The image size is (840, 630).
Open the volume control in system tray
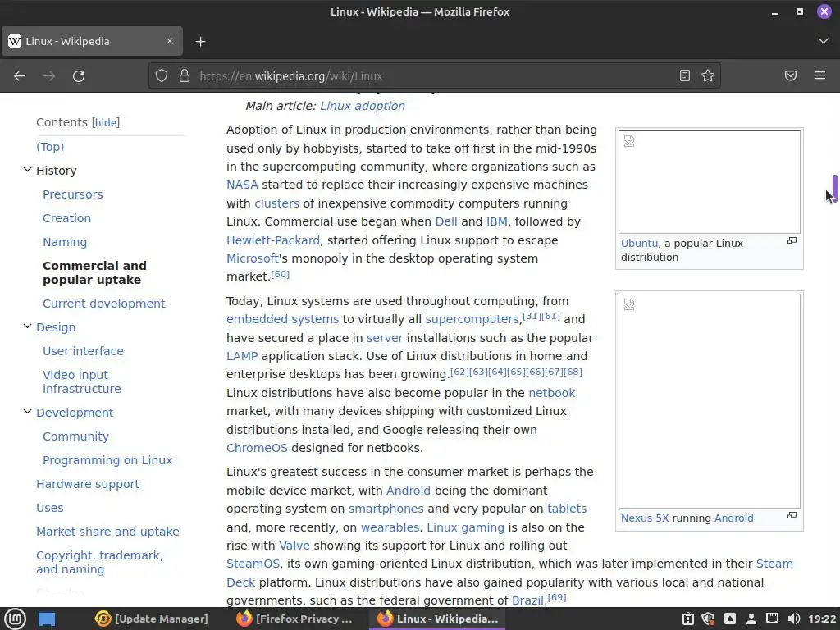[794, 619]
